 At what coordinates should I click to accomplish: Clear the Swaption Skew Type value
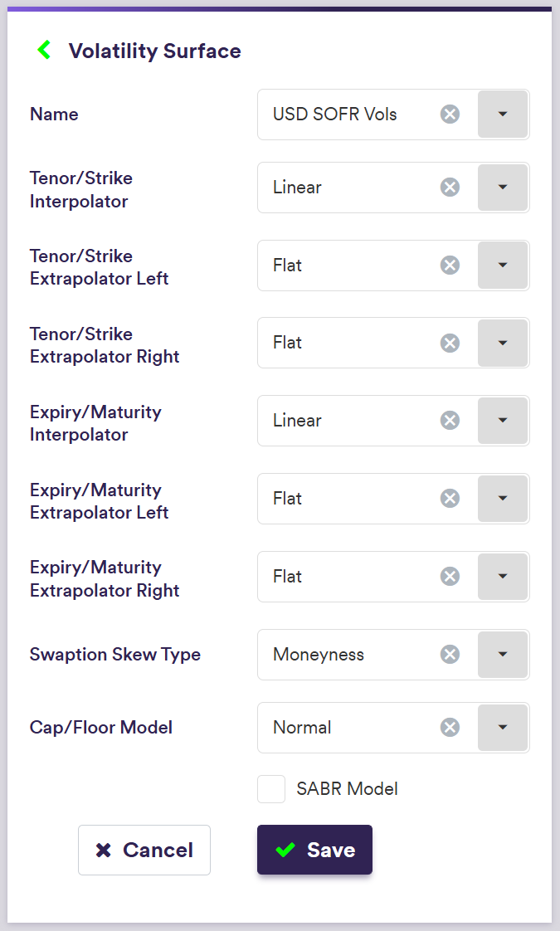[450, 655]
